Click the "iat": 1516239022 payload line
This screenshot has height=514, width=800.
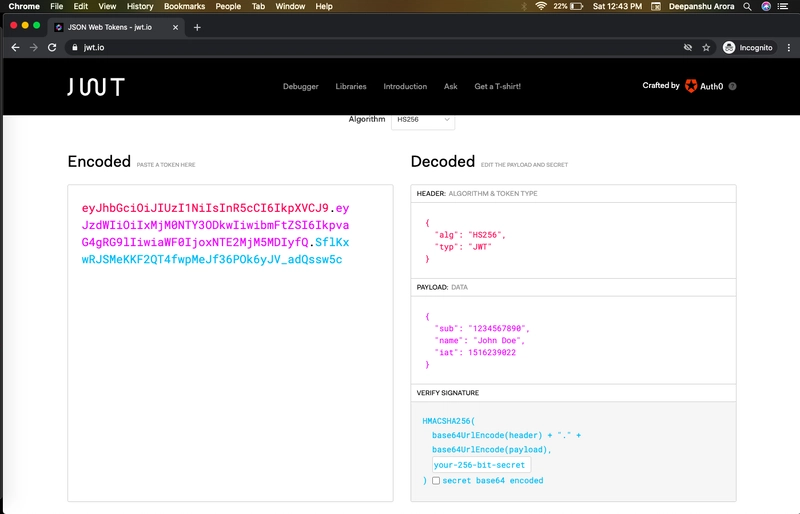coord(475,353)
